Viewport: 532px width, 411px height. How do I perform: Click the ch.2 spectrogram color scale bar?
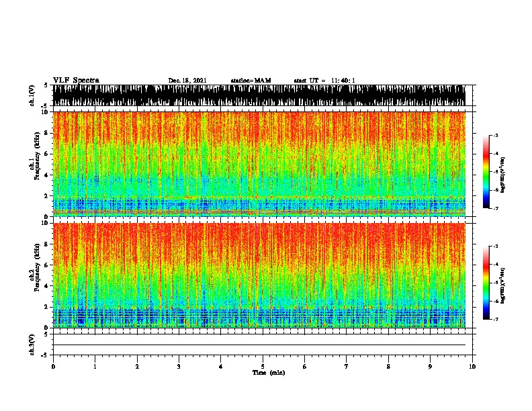pyautogui.click(x=486, y=283)
